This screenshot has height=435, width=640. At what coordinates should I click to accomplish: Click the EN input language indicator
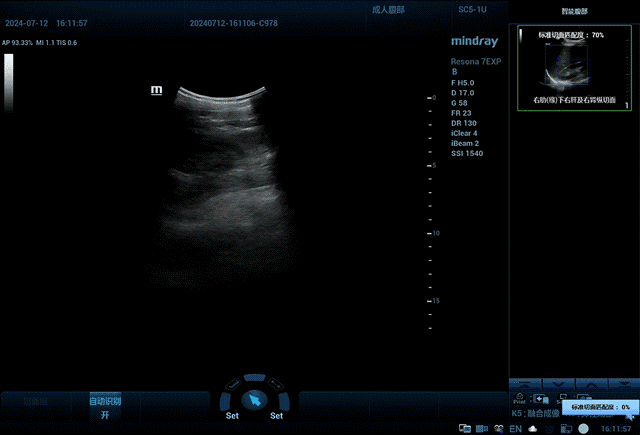[516, 428]
